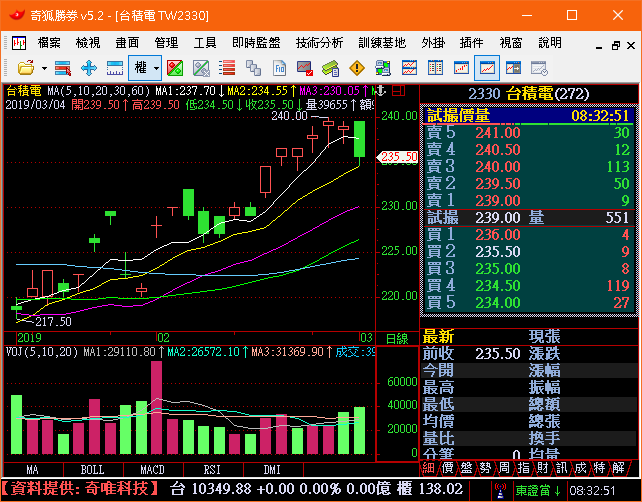Open the 技術分析 menu
Image resolution: width=642 pixels, height=502 pixels.
coord(319,43)
